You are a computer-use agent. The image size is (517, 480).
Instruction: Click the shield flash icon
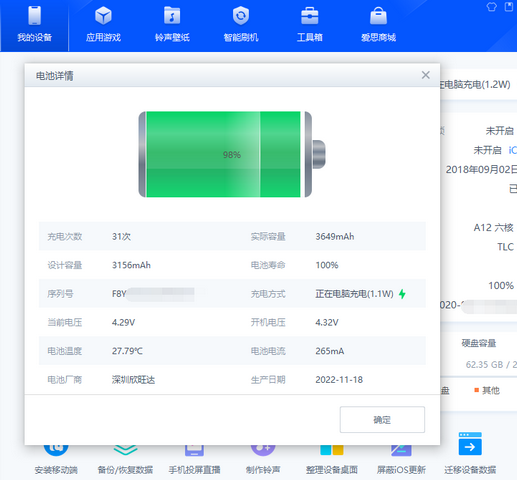pos(241,15)
